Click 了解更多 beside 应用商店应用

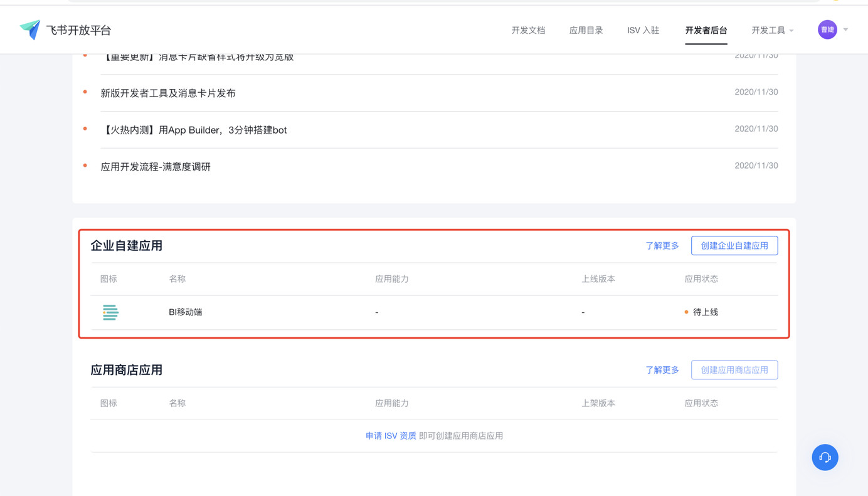tap(662, 370)
